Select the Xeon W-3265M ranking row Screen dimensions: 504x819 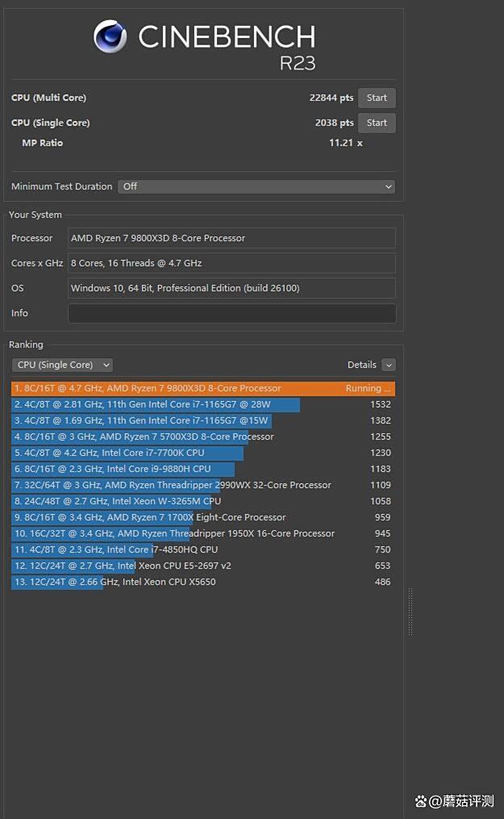pos(203,501)
